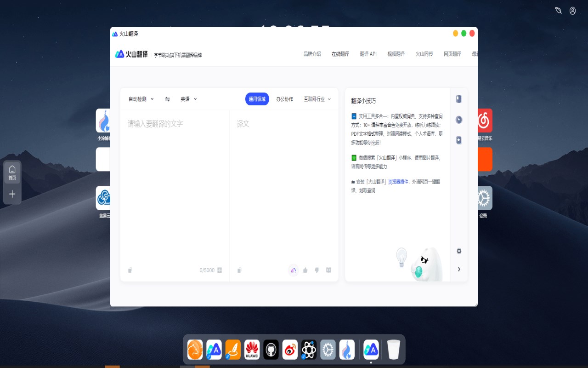Open the GitHub app in dock
This screenshot has width=588, height=368.
pyautogui.click(x=271, y=350)
